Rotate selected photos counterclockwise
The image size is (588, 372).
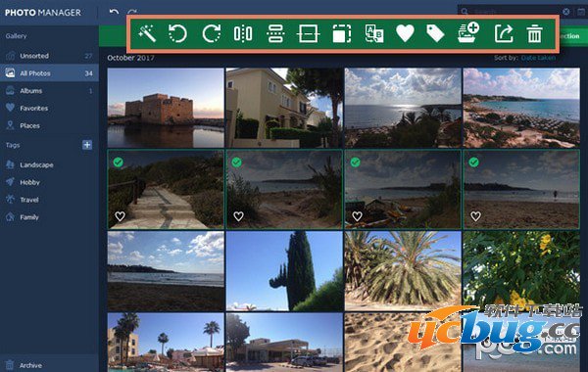pyautogui.click(x=177, y=33)
